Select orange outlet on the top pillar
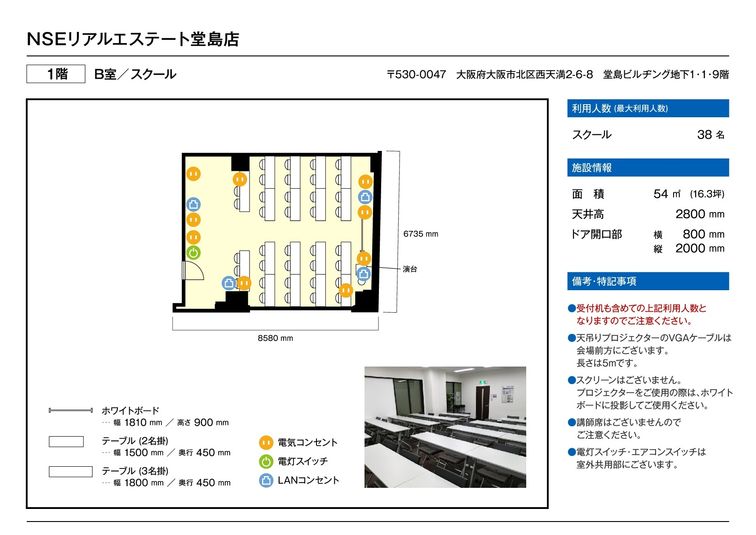 (240, 179)
